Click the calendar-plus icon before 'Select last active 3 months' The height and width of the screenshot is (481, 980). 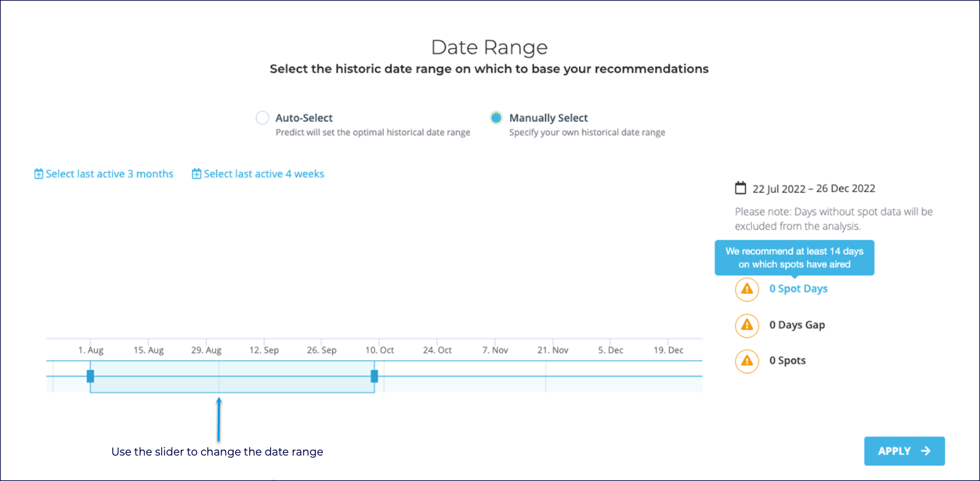pyautogui.click(x=39, y=173)
